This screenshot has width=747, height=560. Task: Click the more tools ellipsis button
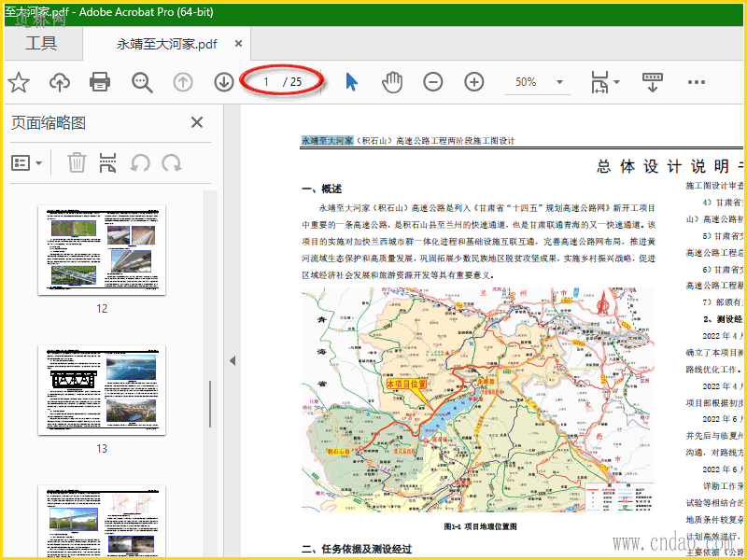coord(697,82)
